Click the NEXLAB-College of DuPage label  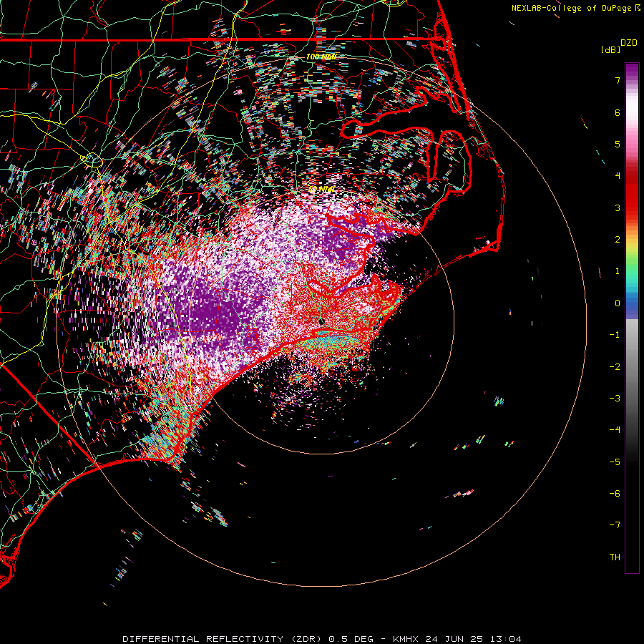tap(571, 8)
